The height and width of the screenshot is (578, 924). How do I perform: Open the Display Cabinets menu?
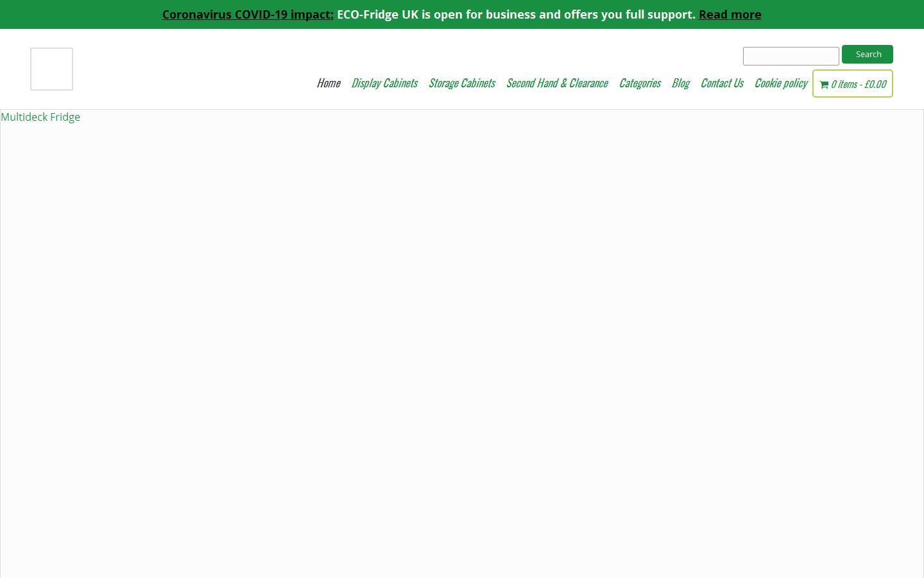[x=384, y=83]
